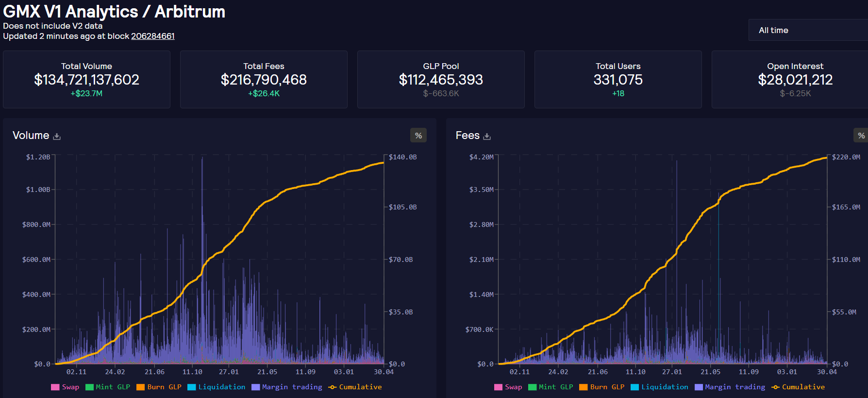Toggle Mint GLP series in Volume legend
The height and width of the screenshot is (398, 868).
pos(108,387)
